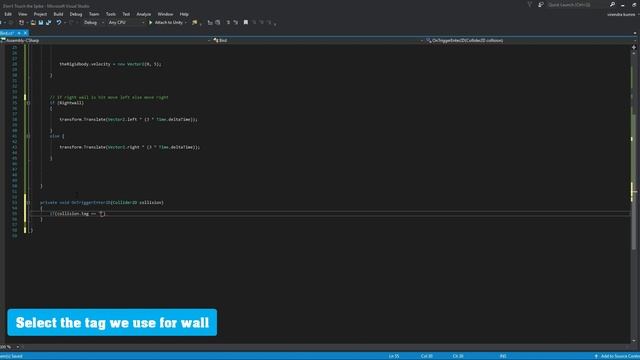
Task: Click the comment out lines icon
Action: [228, 22]
